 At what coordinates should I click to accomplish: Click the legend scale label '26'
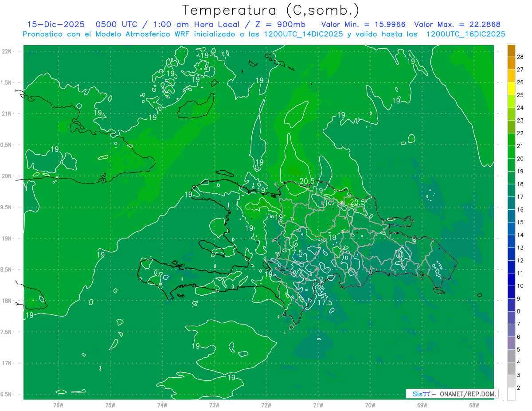(x=520, y=82)
